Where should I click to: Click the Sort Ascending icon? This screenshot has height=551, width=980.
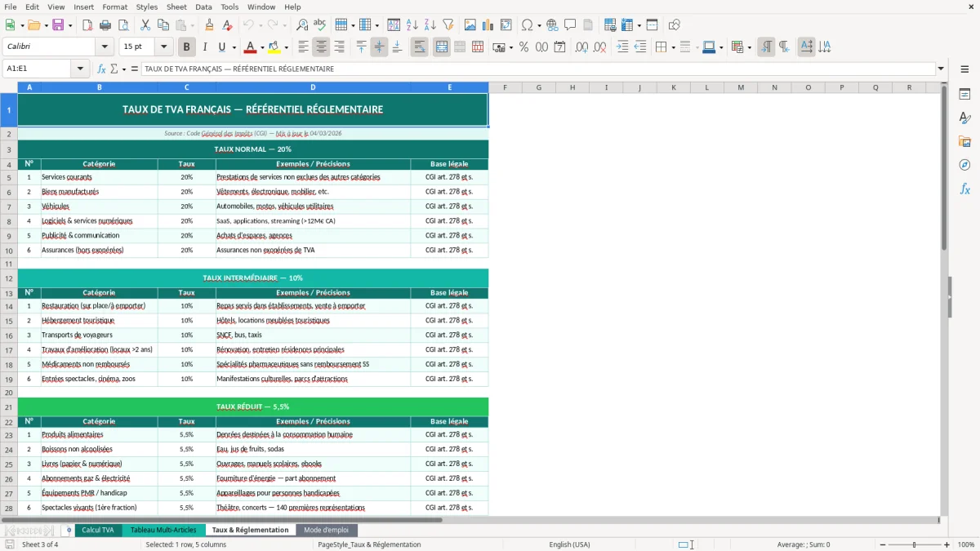pos(412,25)
